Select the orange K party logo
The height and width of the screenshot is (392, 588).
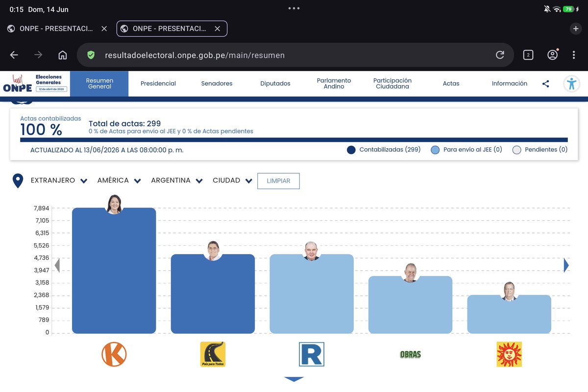tap(114, 354)
